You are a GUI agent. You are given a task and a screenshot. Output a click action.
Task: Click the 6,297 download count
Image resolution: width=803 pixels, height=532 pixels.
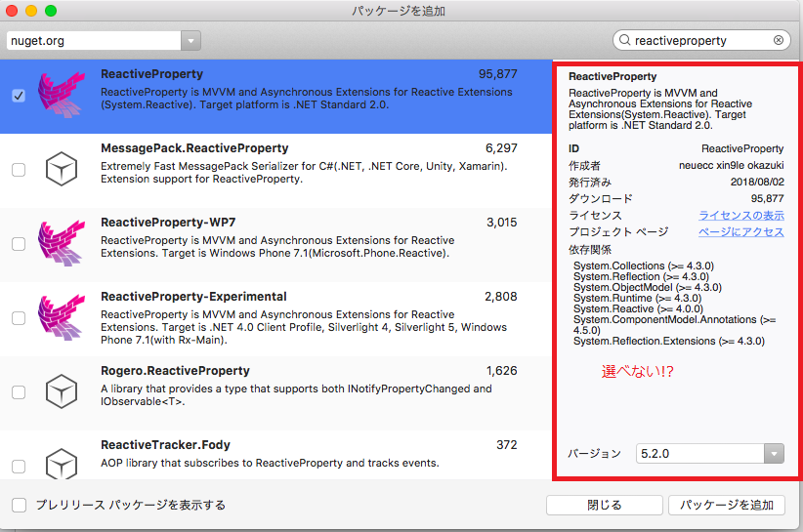[x=501, y=148]
